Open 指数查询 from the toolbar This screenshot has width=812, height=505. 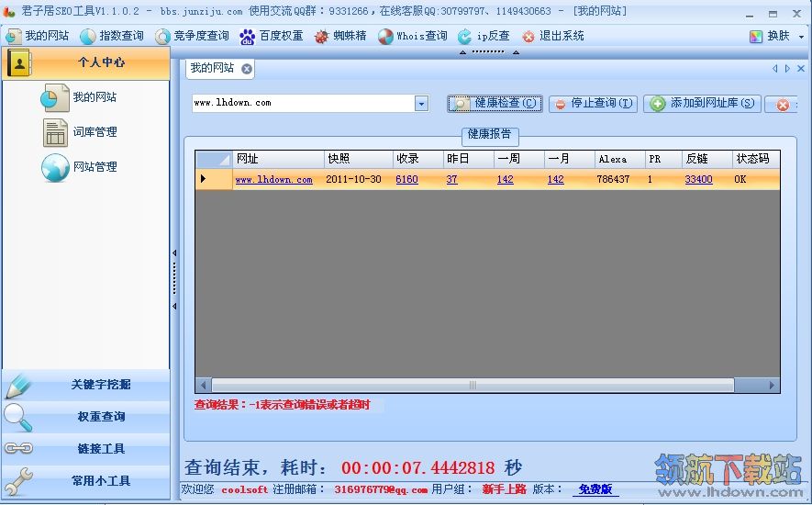pyautogui.click(x=111, y=36)
